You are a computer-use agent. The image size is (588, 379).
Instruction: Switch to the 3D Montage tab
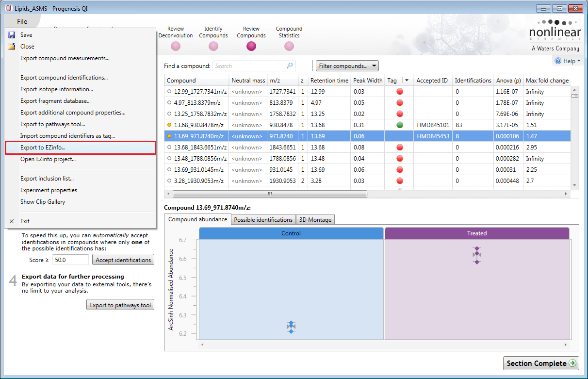click(x=315, y=220)
